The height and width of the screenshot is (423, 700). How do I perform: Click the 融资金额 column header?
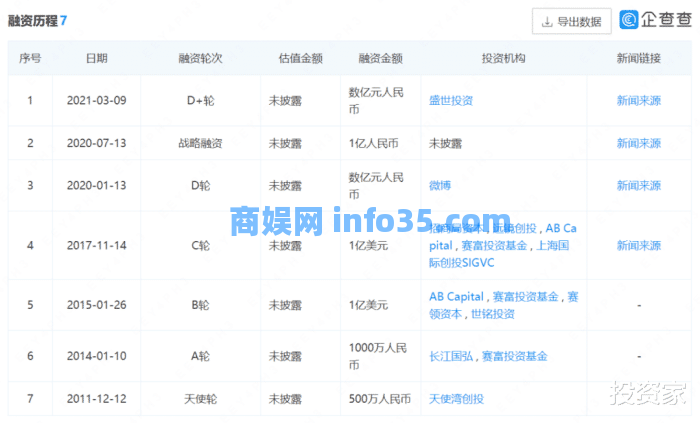point(380,58)
